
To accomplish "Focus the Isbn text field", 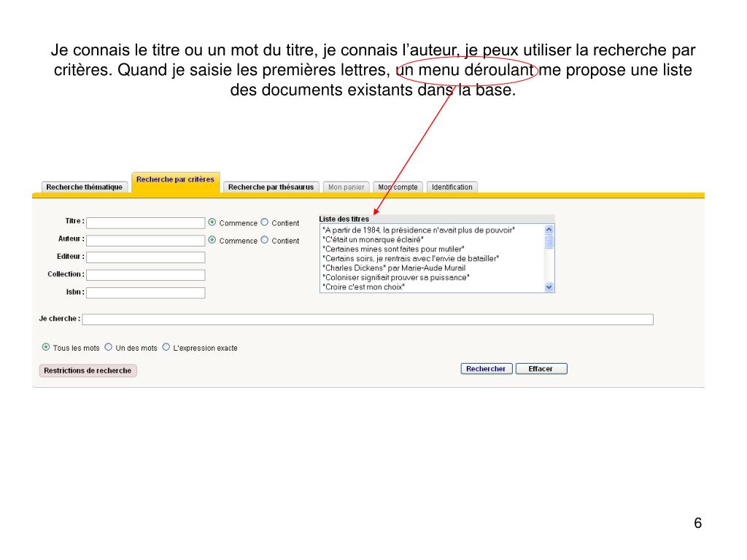I will [146, 293].
